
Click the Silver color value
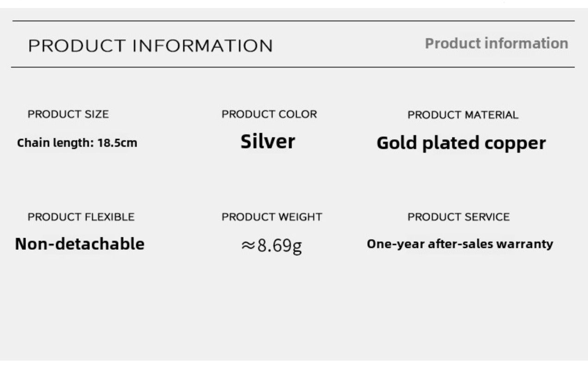(x=268, y=142)
